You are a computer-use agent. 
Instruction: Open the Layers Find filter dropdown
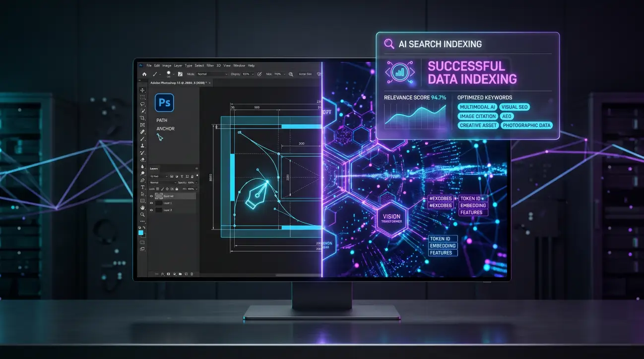[x=159, y=176]
